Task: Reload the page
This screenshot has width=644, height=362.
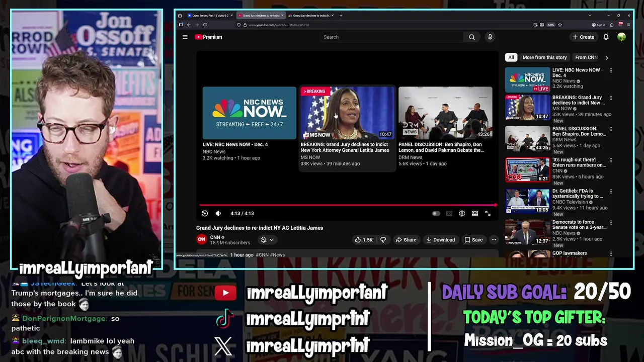Action: (x=205, y=25)
